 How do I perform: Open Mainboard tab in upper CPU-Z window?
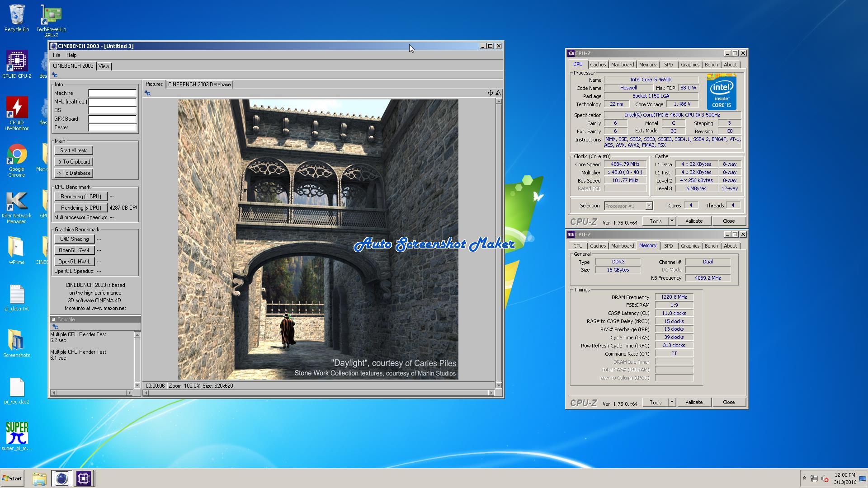point(623,65)
